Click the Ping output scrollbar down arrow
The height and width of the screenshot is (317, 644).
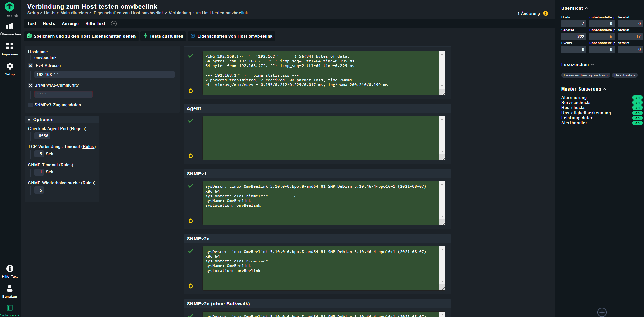coord(442,86)
